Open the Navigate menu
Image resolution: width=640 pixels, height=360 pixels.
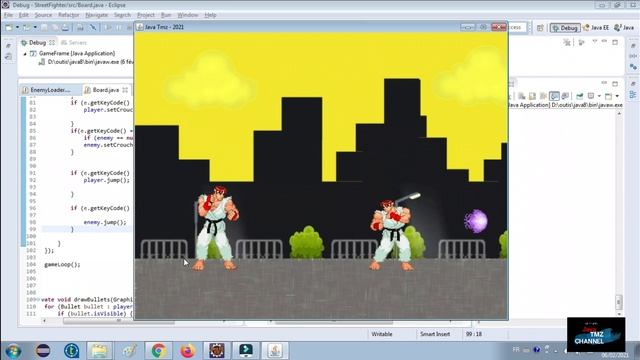click(x=97, y=15)
